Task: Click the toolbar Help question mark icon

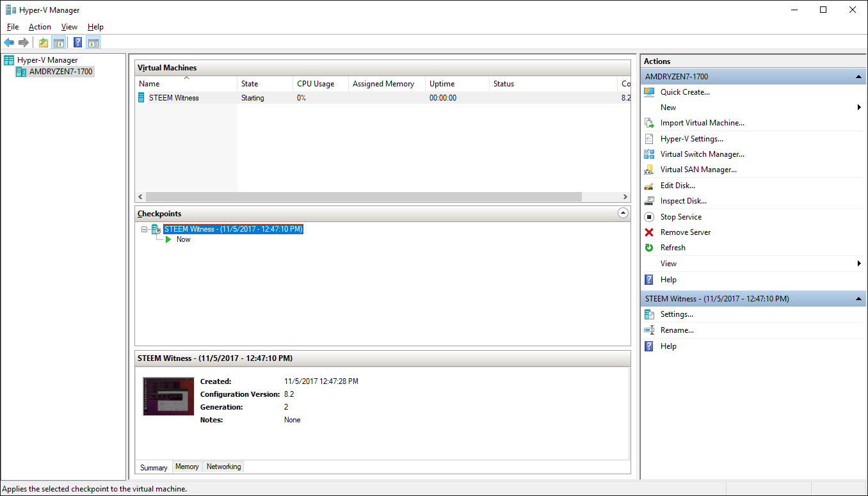Action: (x=78, y=43)
